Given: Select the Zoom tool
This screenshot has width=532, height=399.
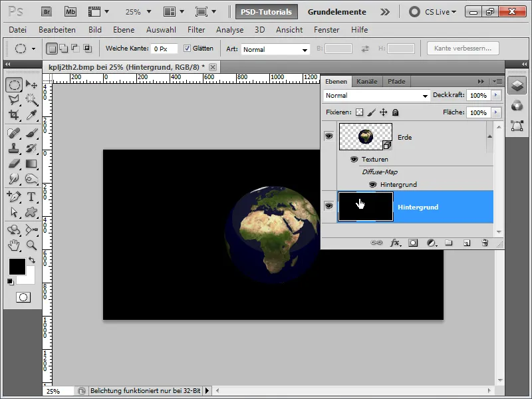Looking at the screenshot, I should click(31, 245).
